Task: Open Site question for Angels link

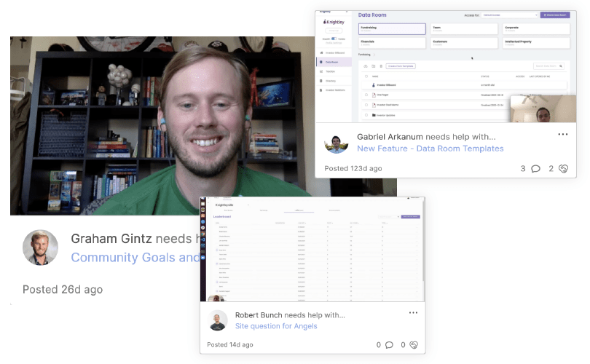Action: coord(275,326)
